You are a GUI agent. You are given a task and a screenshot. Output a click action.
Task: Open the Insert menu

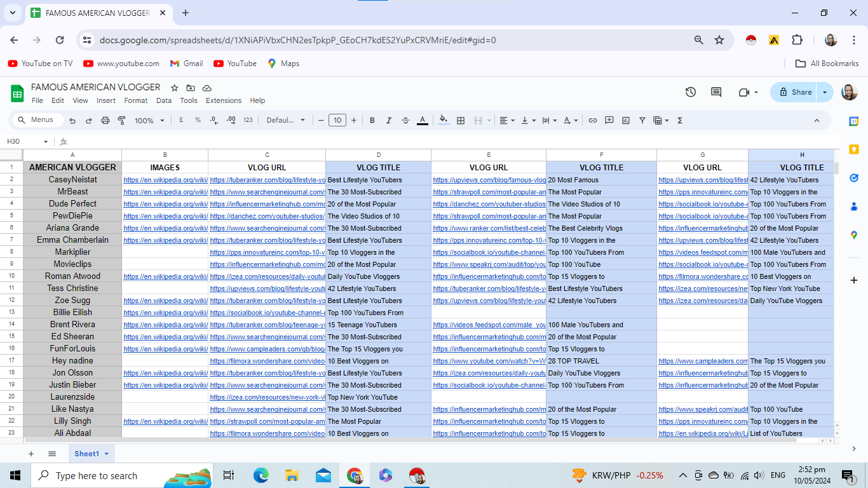coord(106,100)
